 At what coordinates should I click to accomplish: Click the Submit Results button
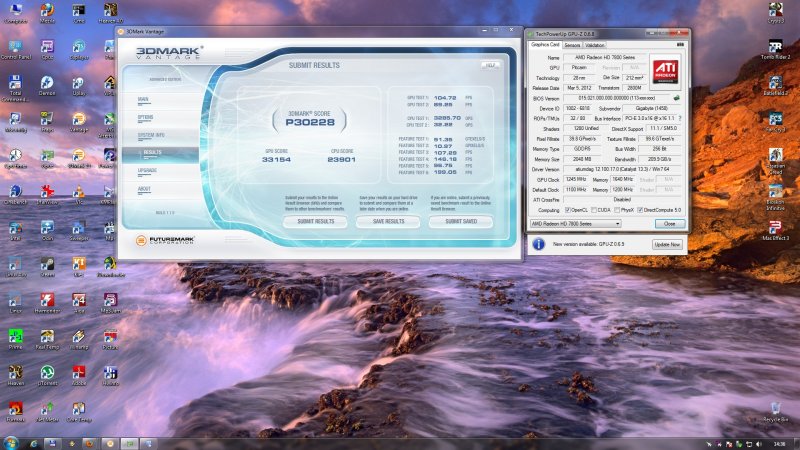(316, 221)
